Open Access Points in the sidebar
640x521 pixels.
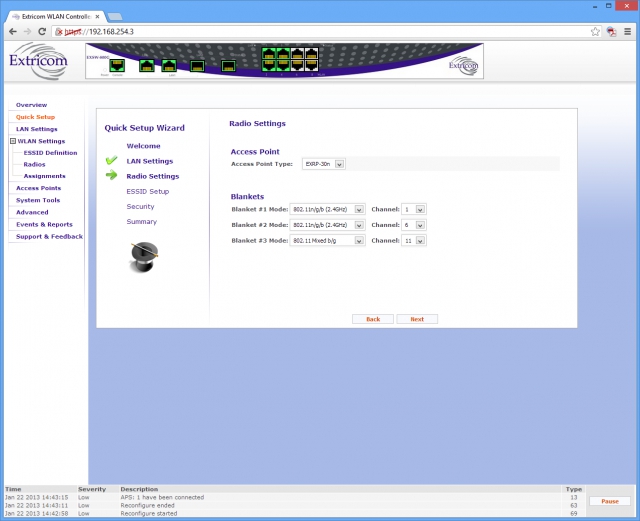[38, 188]
